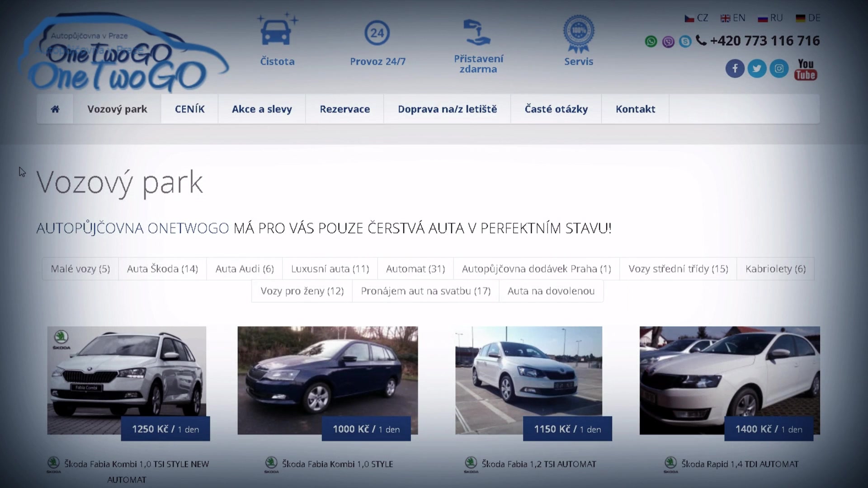
Task: Filter by Vozy pro ženy (12)
Action: coord(302,291)
